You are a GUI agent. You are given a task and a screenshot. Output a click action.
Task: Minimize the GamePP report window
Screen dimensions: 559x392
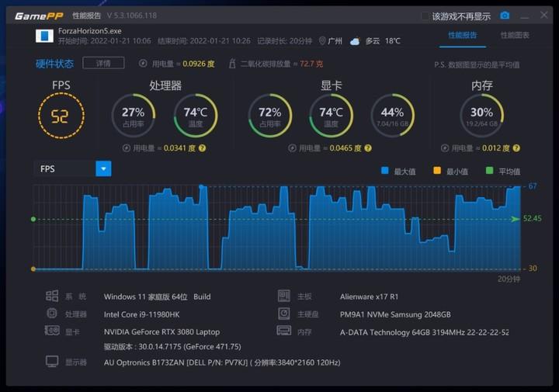click(524, 16)
